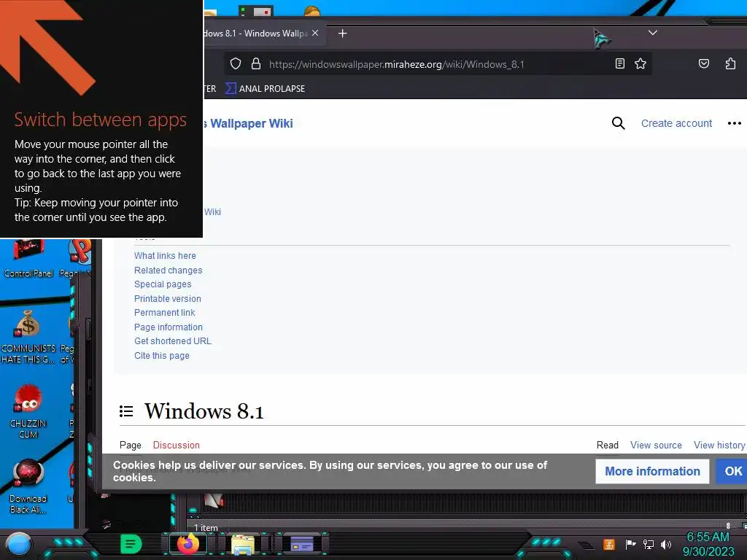Image resolution: width=747 pixels, height=560 pixels.
Task: Open File Explorer from the taskbar
Action: [x=243, y=545]
